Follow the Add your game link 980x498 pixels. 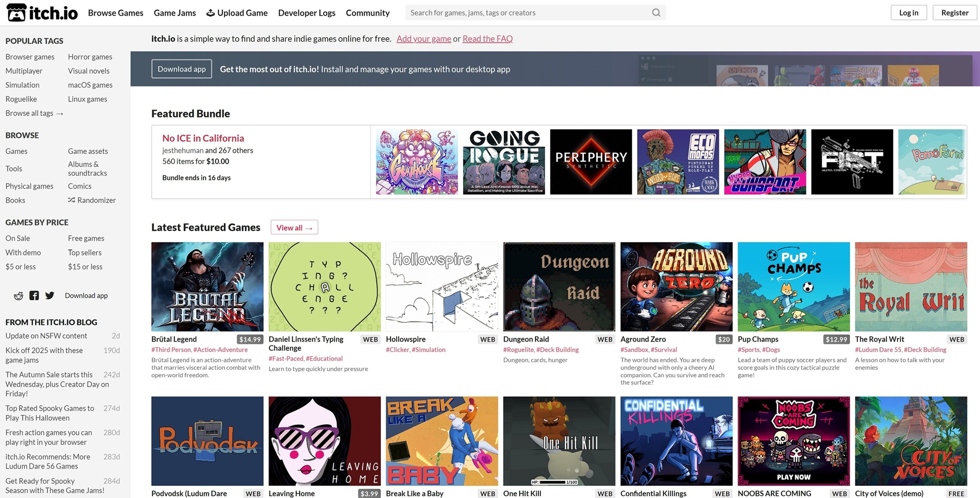[424, 39]
